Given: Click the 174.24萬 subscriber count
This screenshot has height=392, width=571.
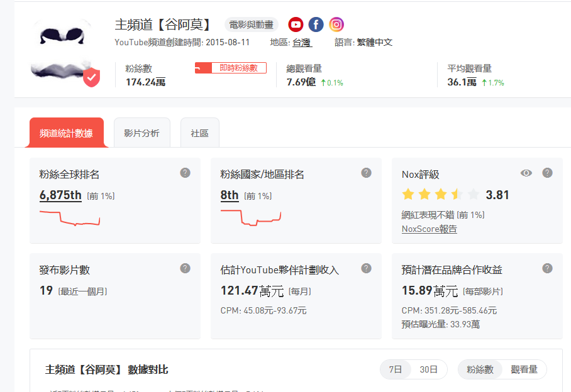Looking at the screenshot, I should tap(146, 82).
